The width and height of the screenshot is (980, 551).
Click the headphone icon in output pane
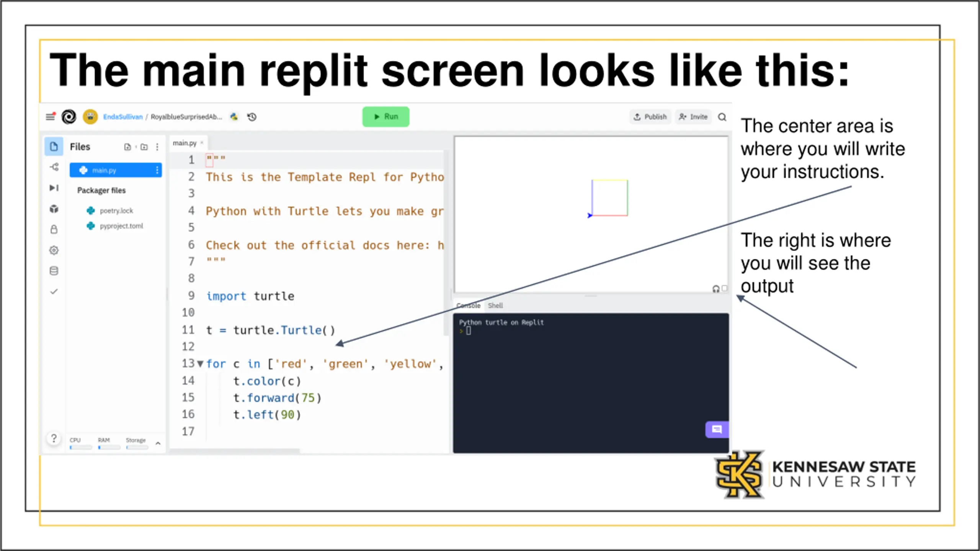coord(715,289)
